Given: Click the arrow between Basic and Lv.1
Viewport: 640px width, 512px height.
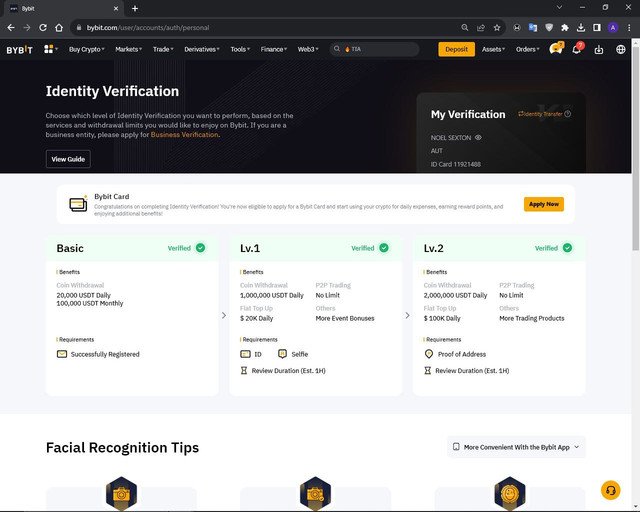Looking at the screenshot, I should point(224,315).
